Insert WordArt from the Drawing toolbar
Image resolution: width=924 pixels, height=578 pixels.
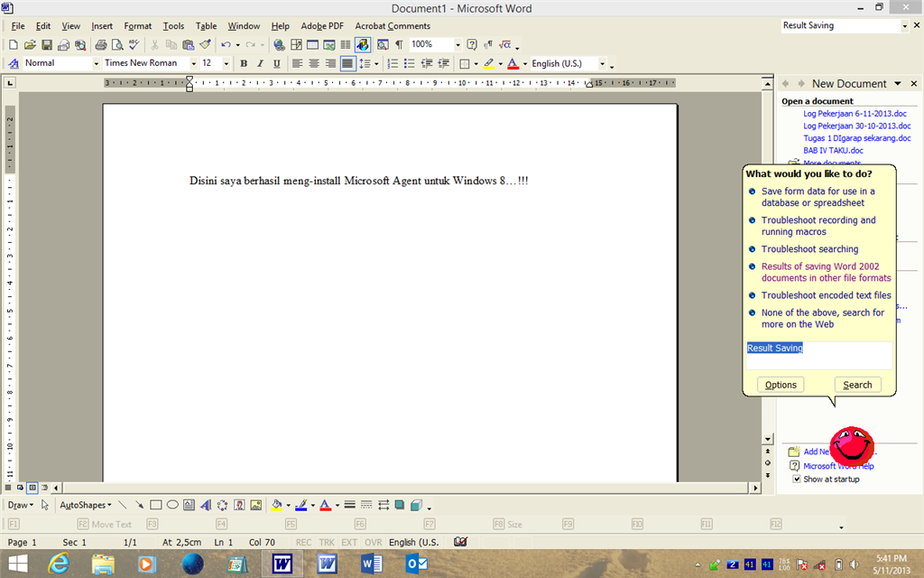(206, 505)
